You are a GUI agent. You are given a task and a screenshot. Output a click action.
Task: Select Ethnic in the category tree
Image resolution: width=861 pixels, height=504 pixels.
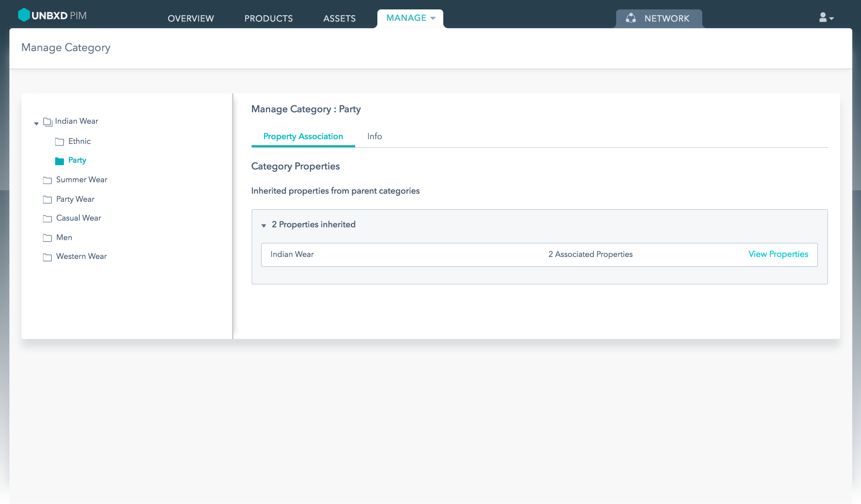tap(80, 141)
